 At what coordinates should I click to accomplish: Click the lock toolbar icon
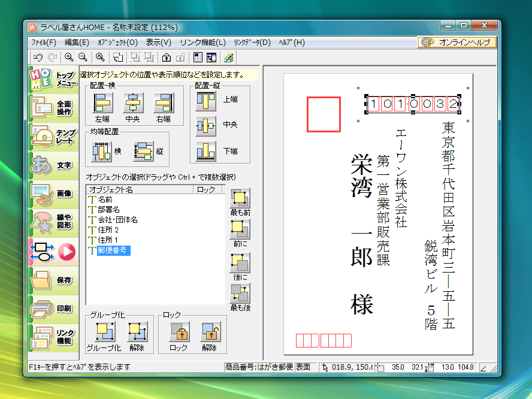(x=167, y=58)
